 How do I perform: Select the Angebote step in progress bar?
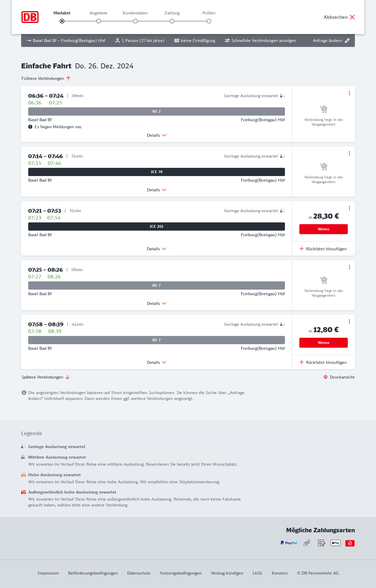(x=99, y=21)
